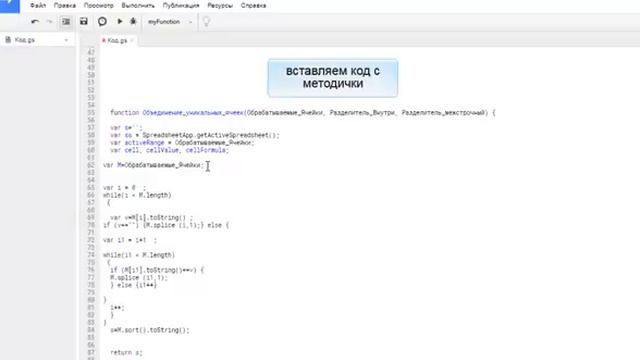Click the line 'while(i1 < M.length)'

click(139, 255)
